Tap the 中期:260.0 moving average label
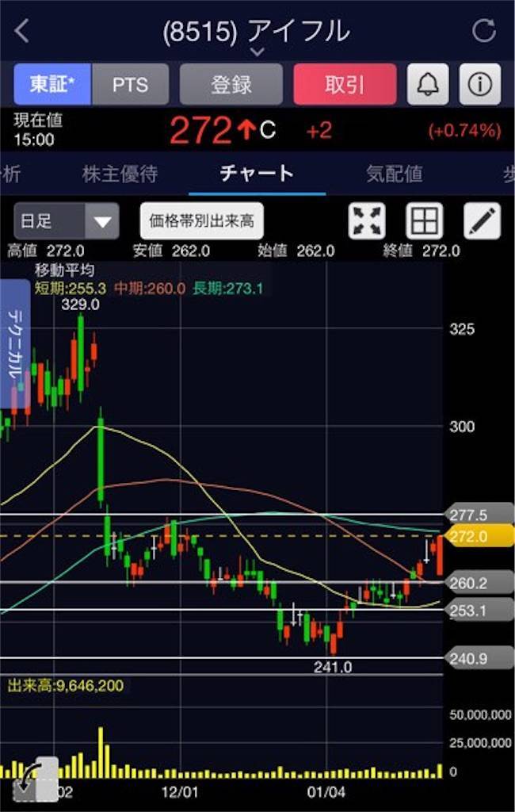Viewport: 515px width, 812px height. coord(150,289)
